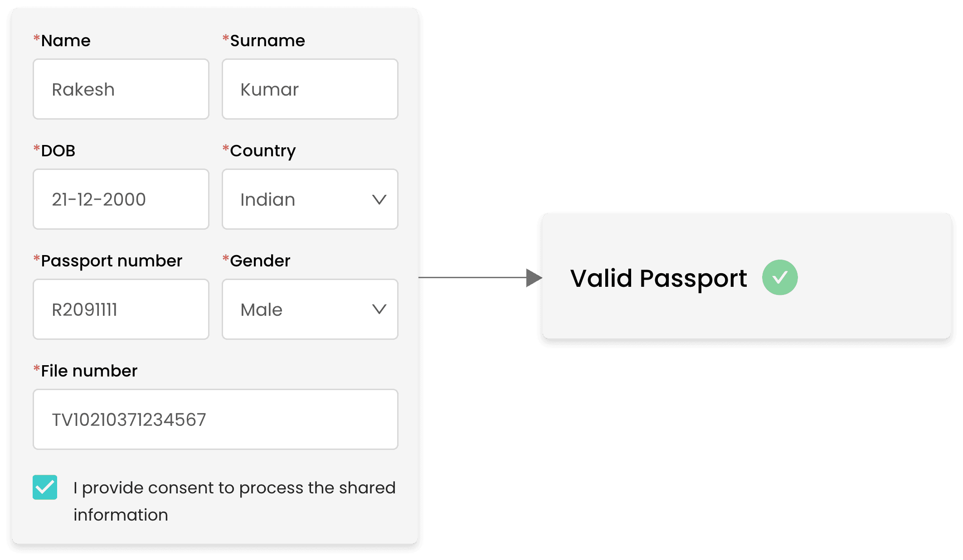The width and height of the screenshot is (963, 560).
Task: Click the Country dropdown chevron arrow
Action: (x=379, y=199)
